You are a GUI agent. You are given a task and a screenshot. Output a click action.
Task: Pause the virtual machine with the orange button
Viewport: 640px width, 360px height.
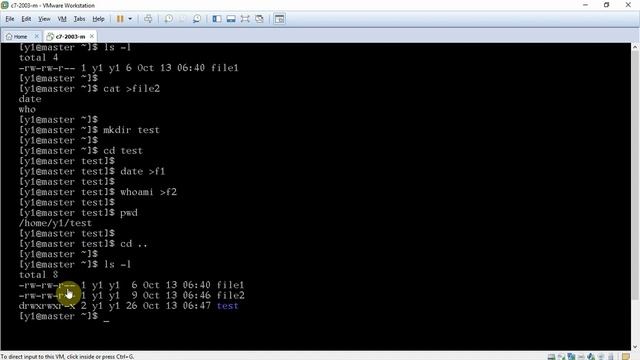(x=120, y=19)
